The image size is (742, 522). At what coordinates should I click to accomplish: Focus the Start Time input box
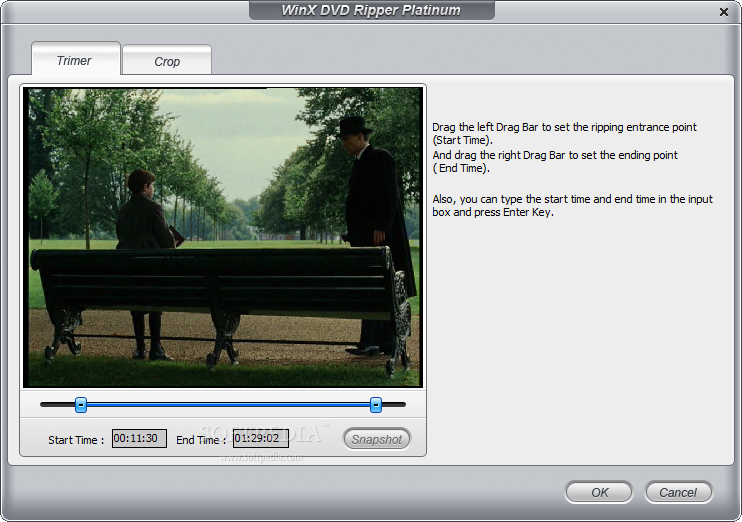click(139, 438)
